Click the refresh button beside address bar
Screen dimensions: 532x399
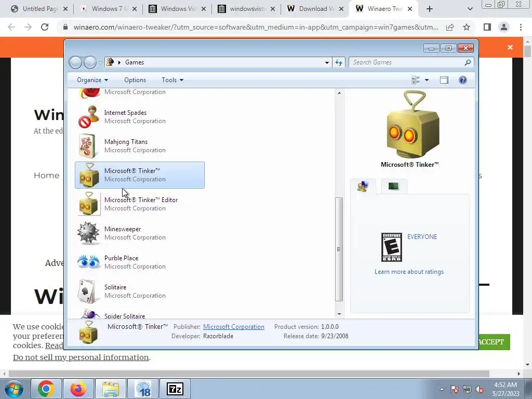pos(339,62)
